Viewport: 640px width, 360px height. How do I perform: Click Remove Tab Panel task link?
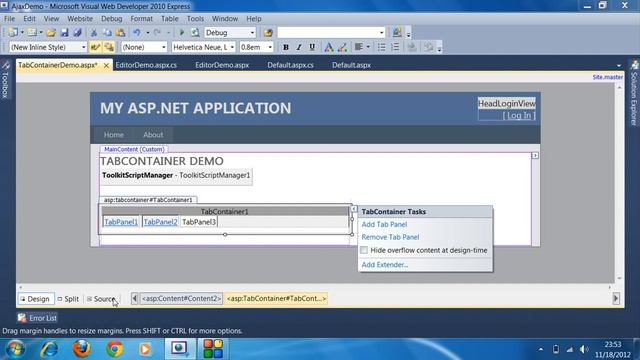pyautogui.click(x=390, y=237)
